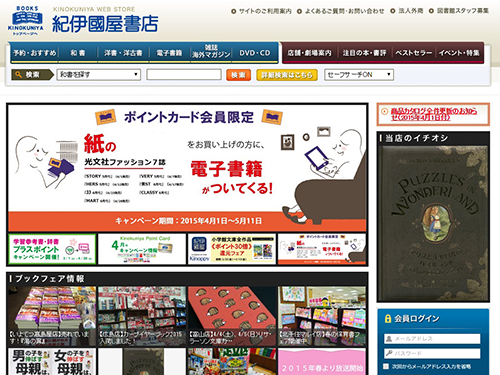Check 次回からメールアドレス入力を省略 checkbox
The height and width of the screenshot is (375, 500).
386,367
